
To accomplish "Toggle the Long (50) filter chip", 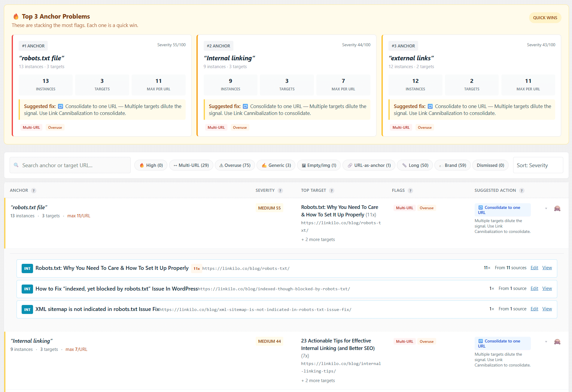I will (415, 165).
